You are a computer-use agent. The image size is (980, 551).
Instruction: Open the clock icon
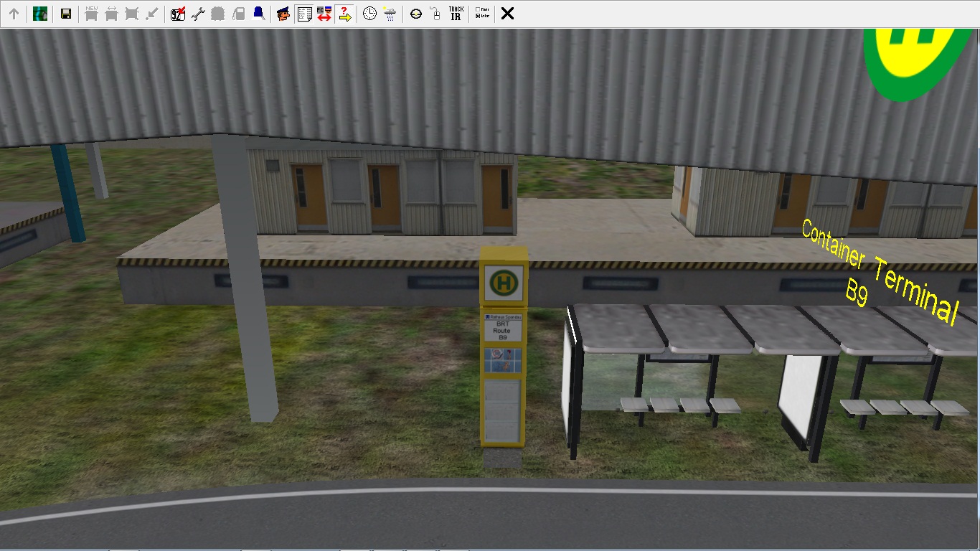point(369,14)
